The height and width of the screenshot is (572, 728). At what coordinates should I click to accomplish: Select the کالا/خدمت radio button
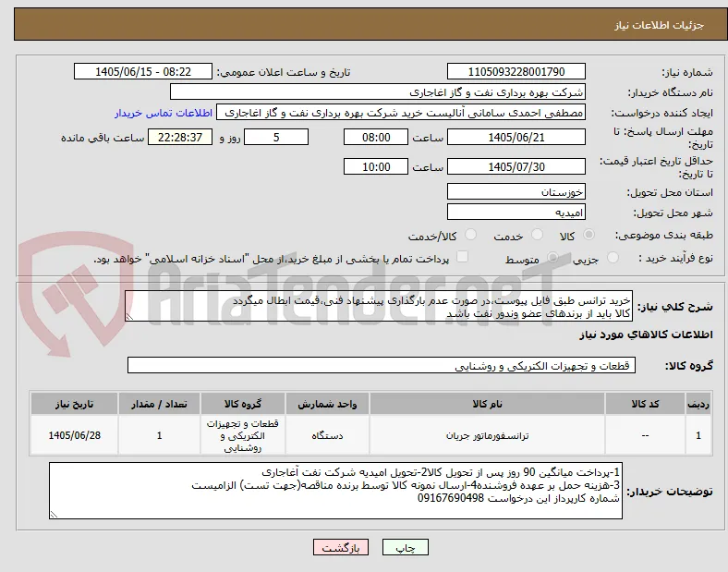point(470,235)
